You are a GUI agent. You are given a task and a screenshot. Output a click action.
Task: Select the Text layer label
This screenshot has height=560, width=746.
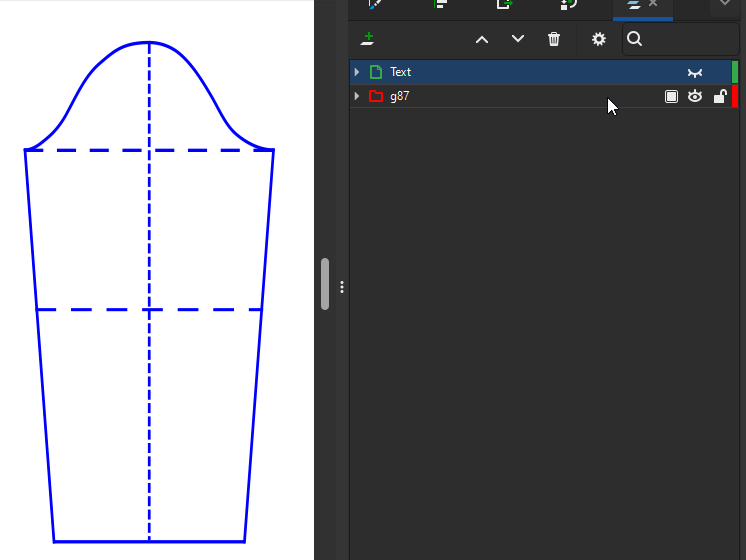[400, 72]
